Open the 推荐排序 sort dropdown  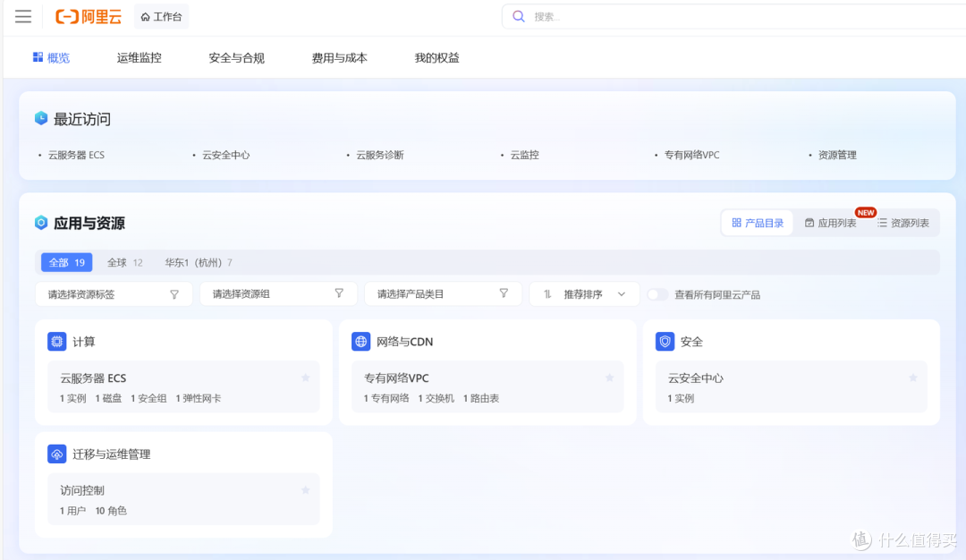click(x=585, y=294)
